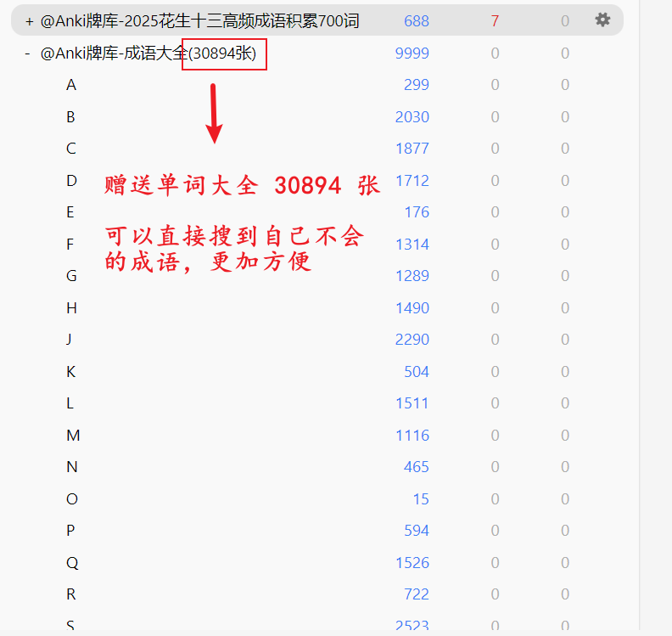Select subdeck H
Image resolution: width=672 pixels, height=636 pixels.
(x=71, y=308)
